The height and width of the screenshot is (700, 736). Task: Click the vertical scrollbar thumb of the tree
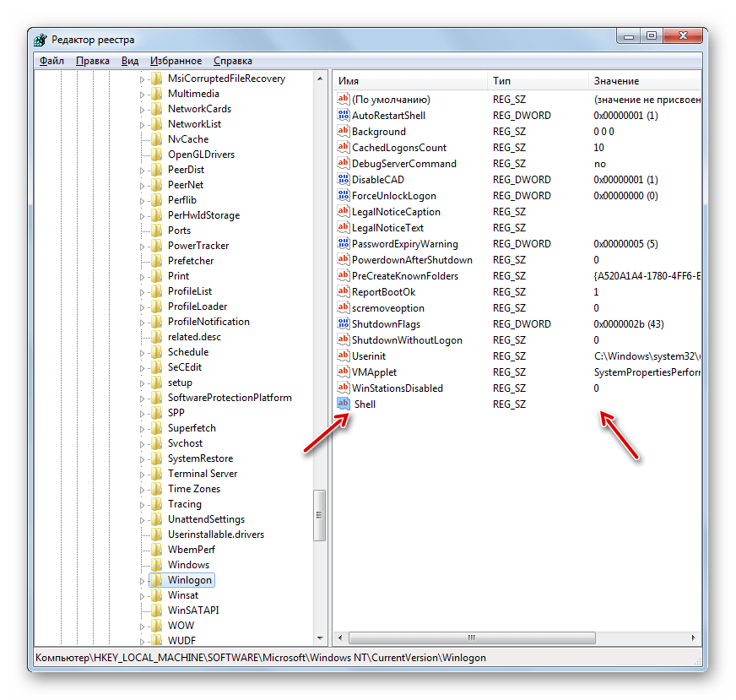pos(320,515)
